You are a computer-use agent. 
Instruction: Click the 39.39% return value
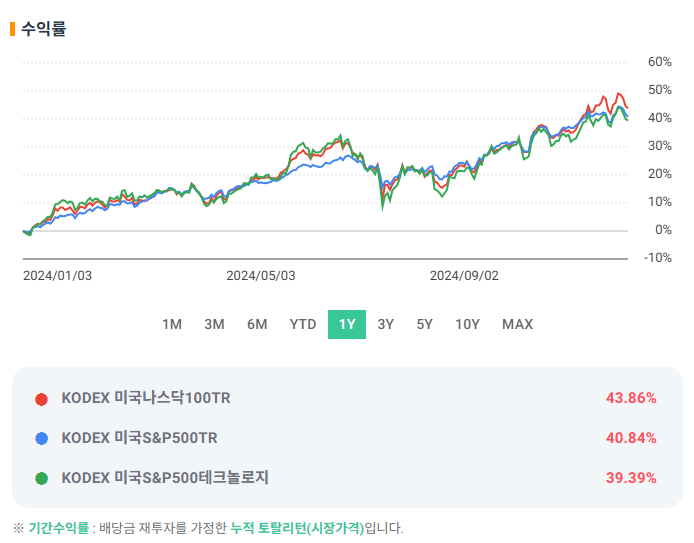coord(631,478)
